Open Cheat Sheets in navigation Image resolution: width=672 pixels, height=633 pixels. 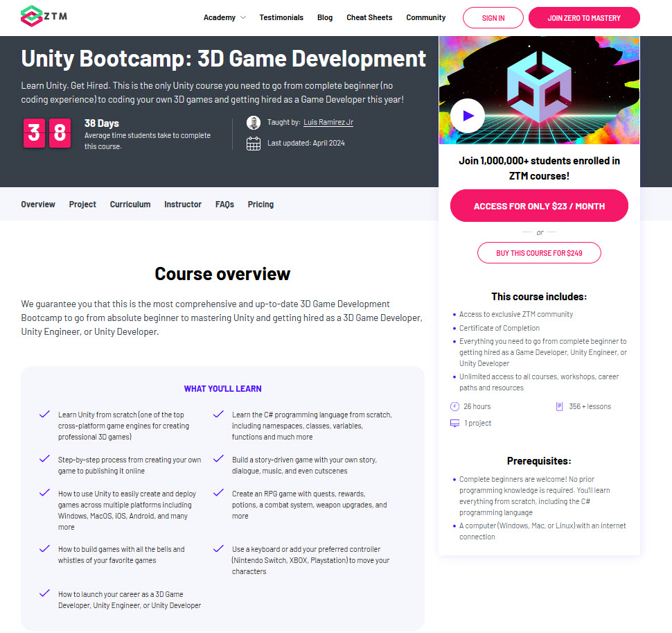coord(369,17)
